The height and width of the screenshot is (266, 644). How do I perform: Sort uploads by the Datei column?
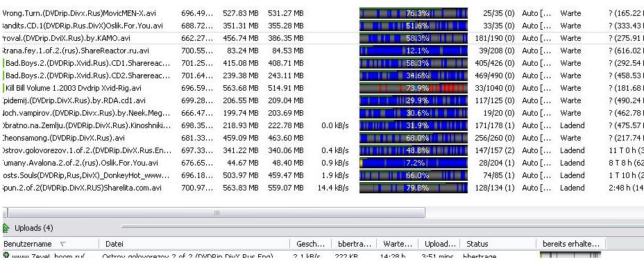194,244
